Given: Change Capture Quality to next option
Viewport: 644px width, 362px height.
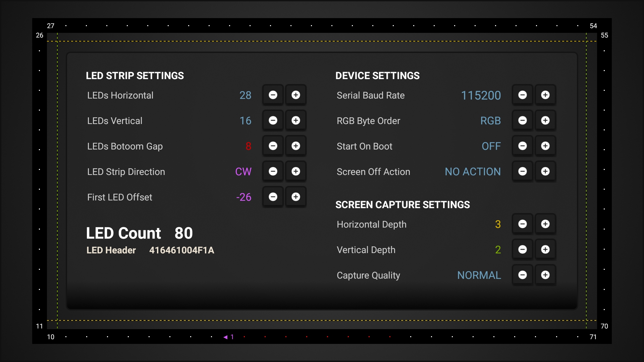Looking at the screenshot, I should point(545,275).
